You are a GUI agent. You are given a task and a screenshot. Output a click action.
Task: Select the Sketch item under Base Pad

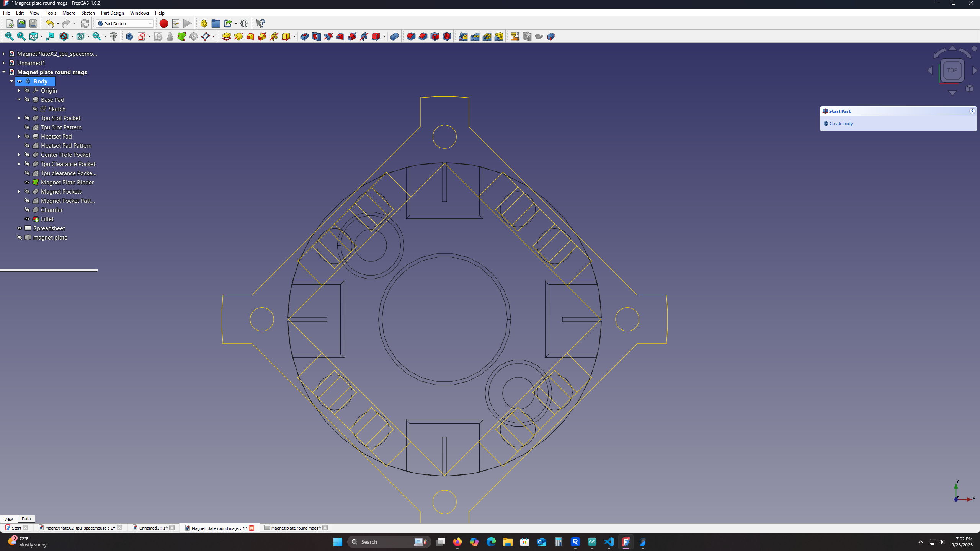(x=57, y=109)
